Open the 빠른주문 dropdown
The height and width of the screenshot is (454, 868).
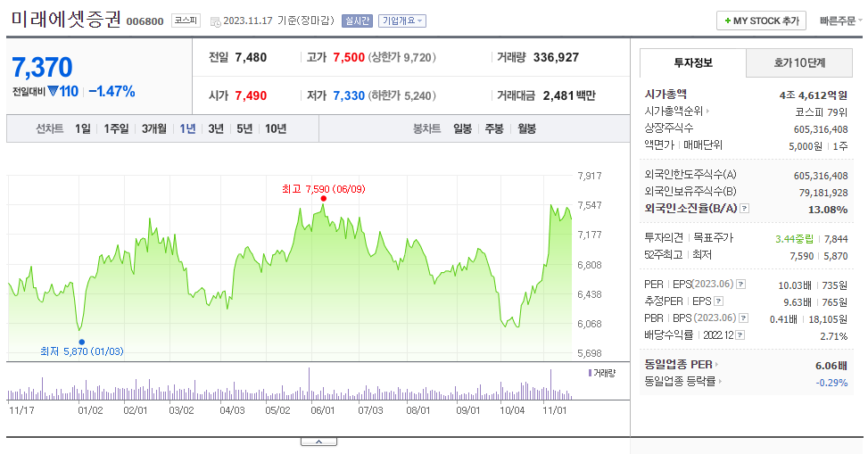(840, 21)
